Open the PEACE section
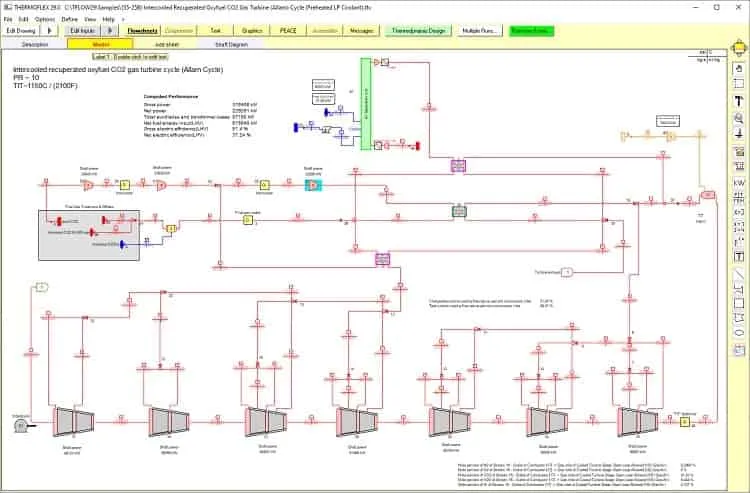 point(288,31)
